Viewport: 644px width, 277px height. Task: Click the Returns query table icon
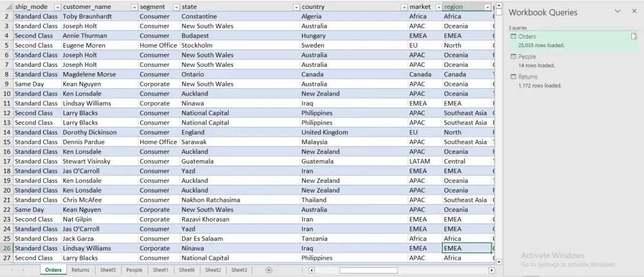(x=513, y=77)
